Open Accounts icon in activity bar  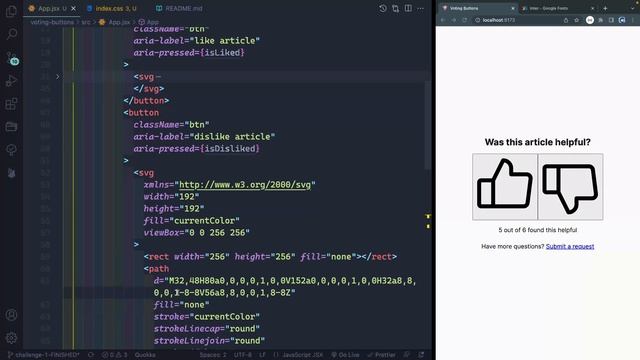pos(11,315)
